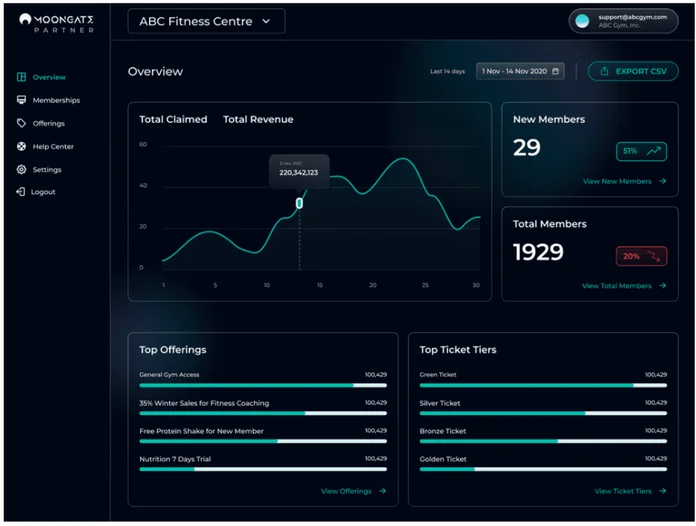Image resolution: width=696 pixels, height=526 pixels.
Task: Click the Offerings tag icon
Action: (22, 123)
